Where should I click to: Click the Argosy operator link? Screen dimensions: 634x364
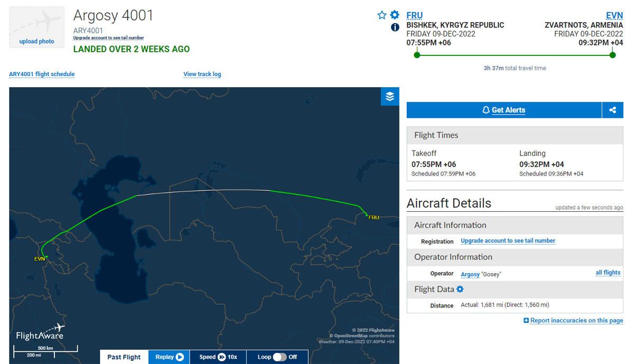pyautogui.click(x=470, y=274)
